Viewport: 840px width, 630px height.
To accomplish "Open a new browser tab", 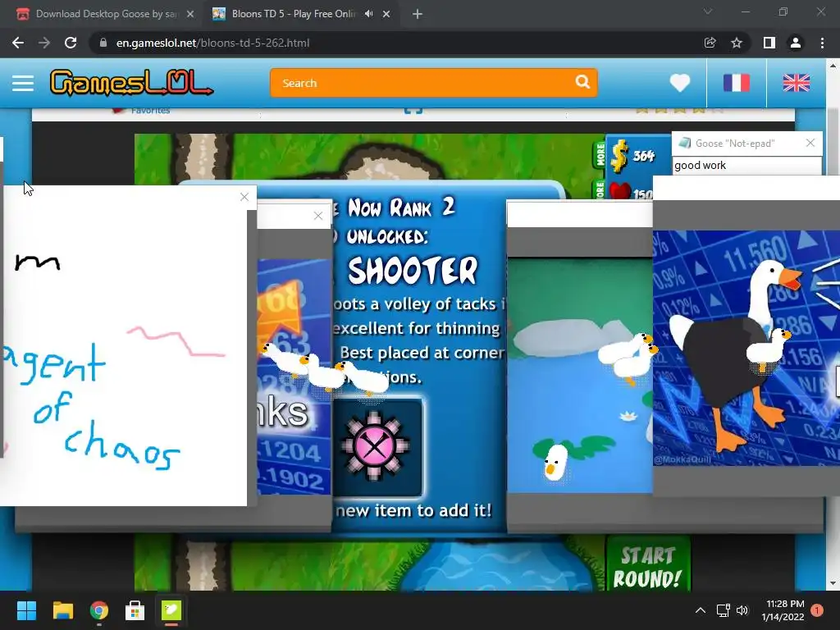I will tap(418, 14).
